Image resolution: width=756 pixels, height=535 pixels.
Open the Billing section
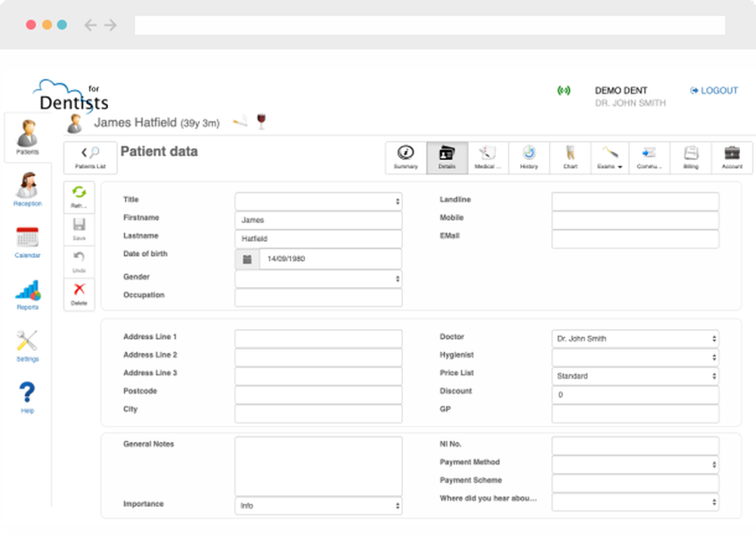click(x=690, y=157)
